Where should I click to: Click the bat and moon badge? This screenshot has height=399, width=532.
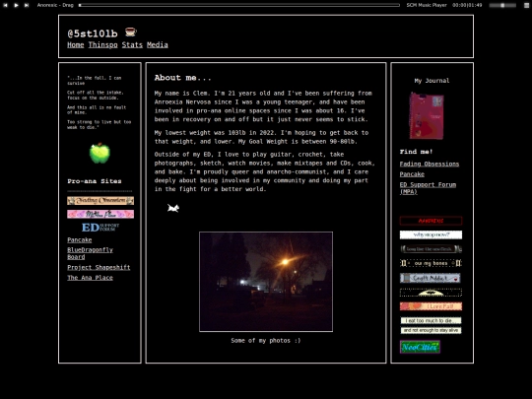pyautogui.click(x=431, y=293)
